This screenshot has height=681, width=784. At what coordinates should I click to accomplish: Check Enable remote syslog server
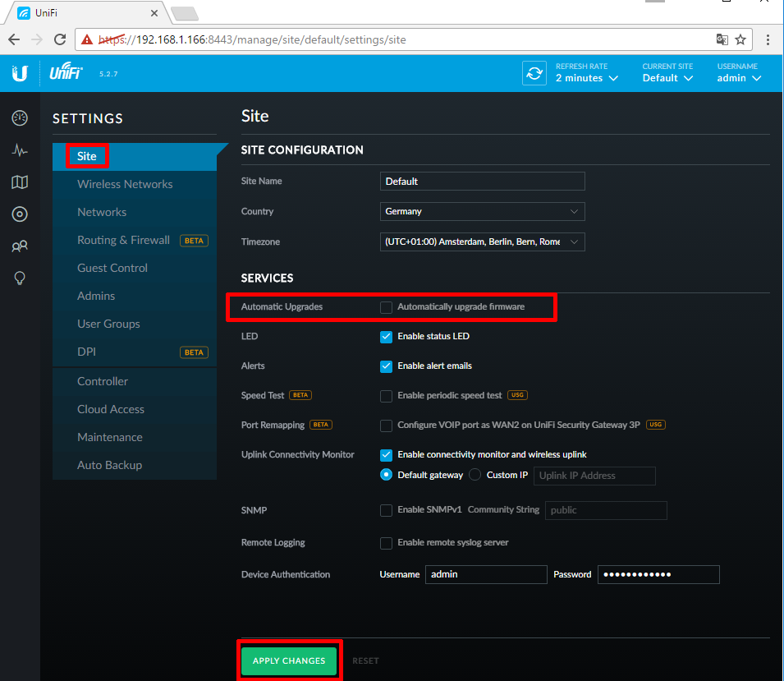[x=386, y=543]
